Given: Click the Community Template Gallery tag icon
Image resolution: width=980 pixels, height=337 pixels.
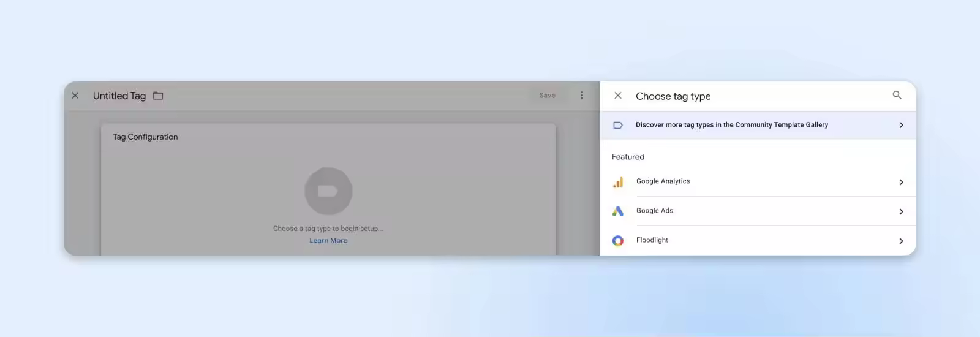Looking at the screenshot, I should click(618, 125).
